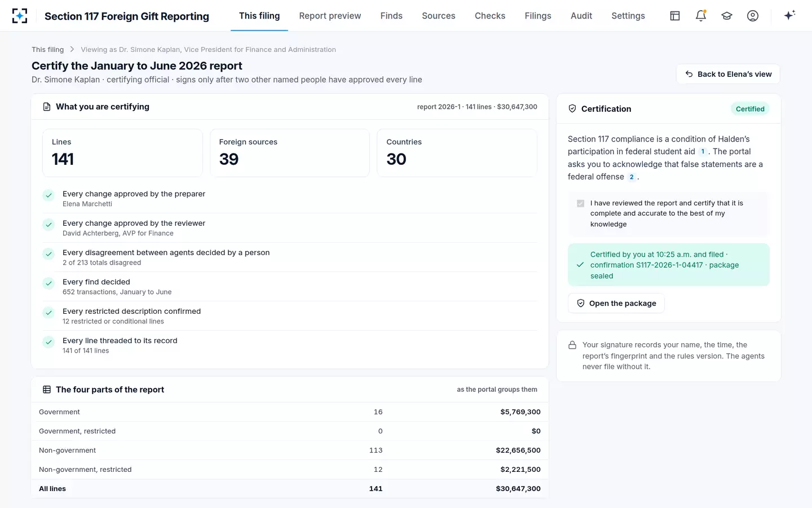
Task: Click check icon for preparer approval row
Action: point(49,195)
